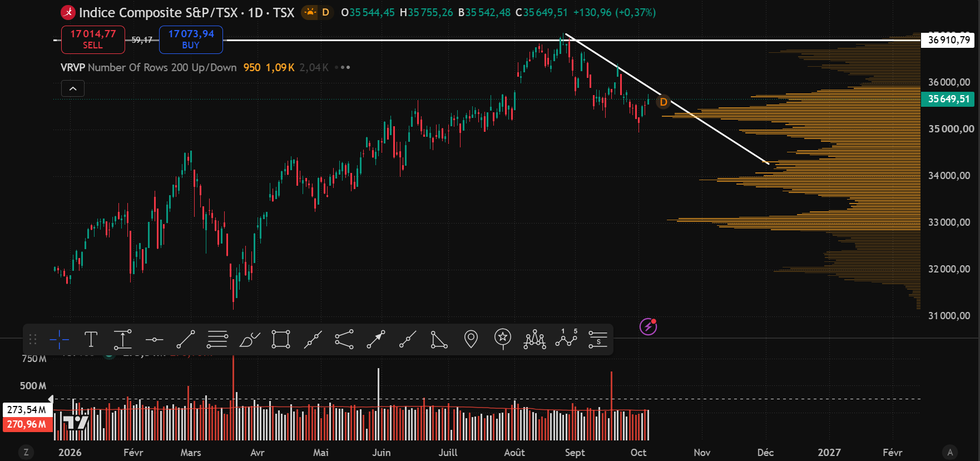Open the purple lightning quick-action icon
The height and width of the screenshot is (461, 980).
(x=648, y=326)
